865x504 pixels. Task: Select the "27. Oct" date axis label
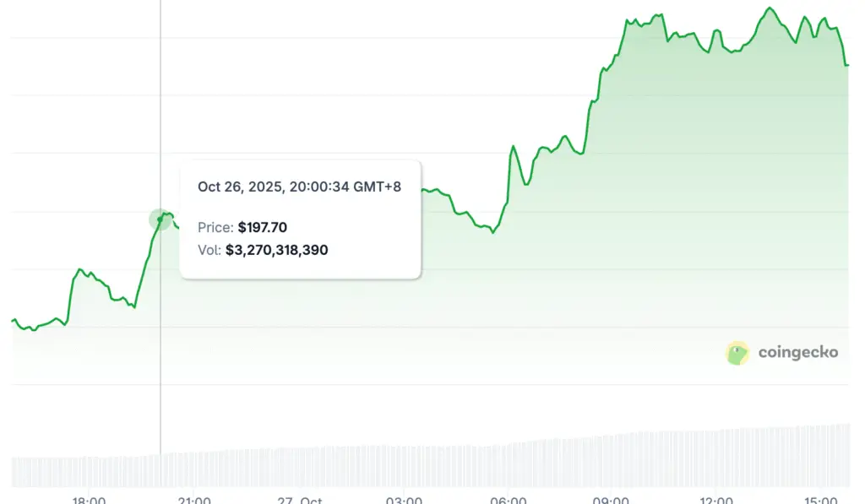[299, 500]
